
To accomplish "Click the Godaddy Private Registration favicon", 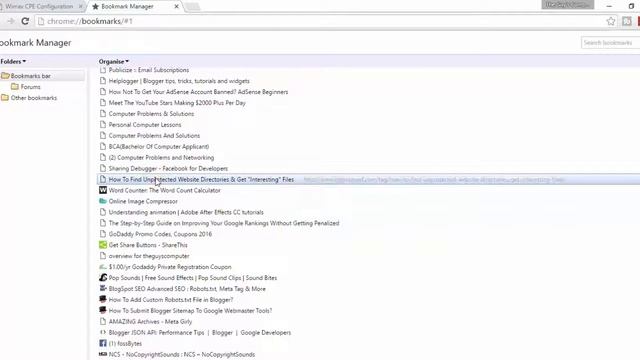I will point(103,267).
